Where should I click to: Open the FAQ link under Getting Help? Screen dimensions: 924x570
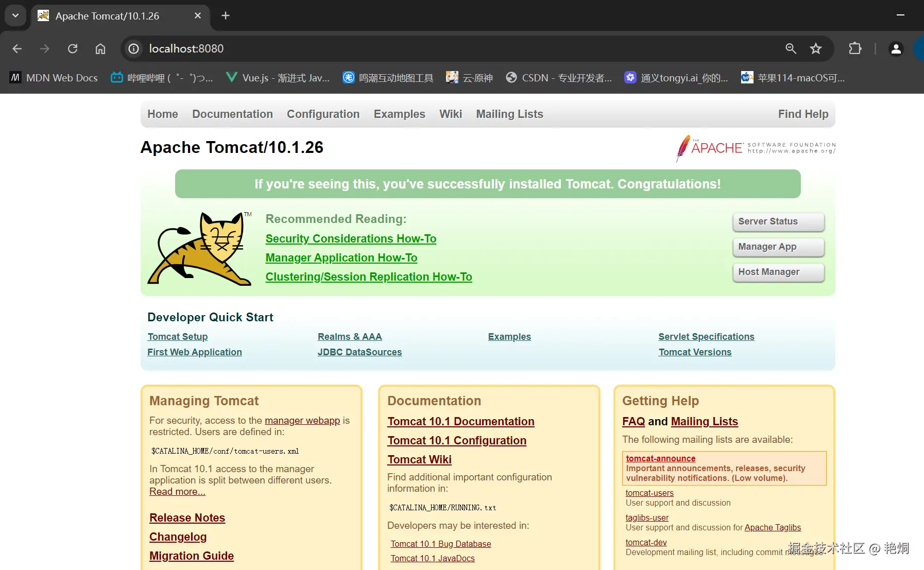tap(634, 421)
